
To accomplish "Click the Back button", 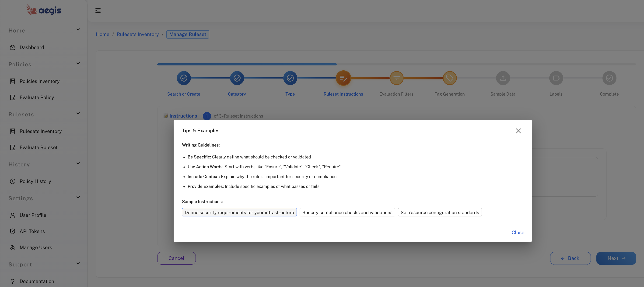I will coord(570,258).
